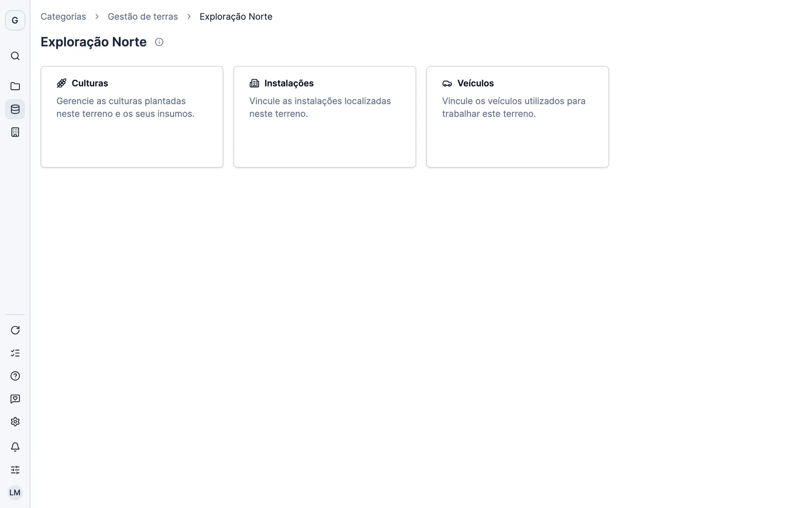Click info icon beside Exploração Norte title
This screenshot has height=508, width=812.
[x=159, y=42]
